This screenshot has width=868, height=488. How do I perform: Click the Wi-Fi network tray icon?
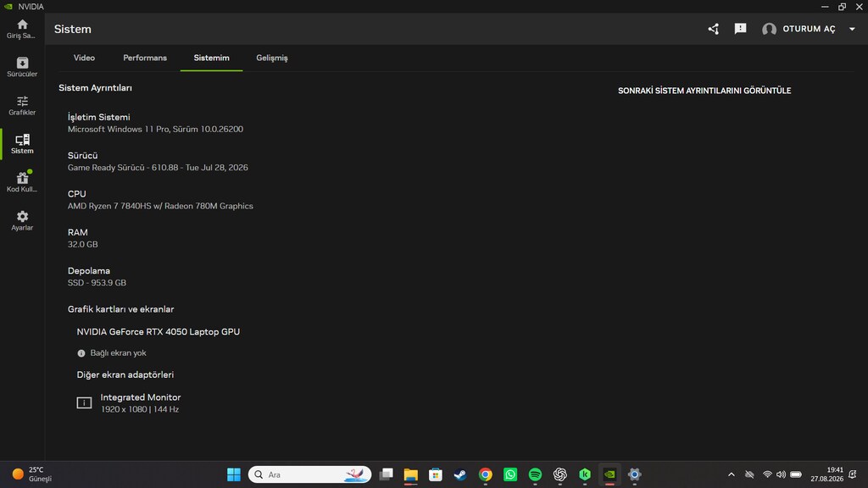coord(767,474)
